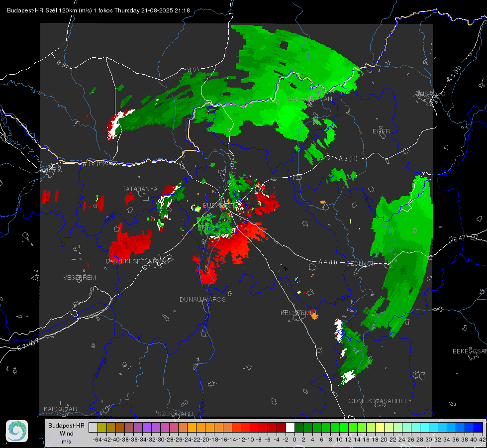487x448 pixels.
Task: Click the EGER city label
Action: coord(381,131)
